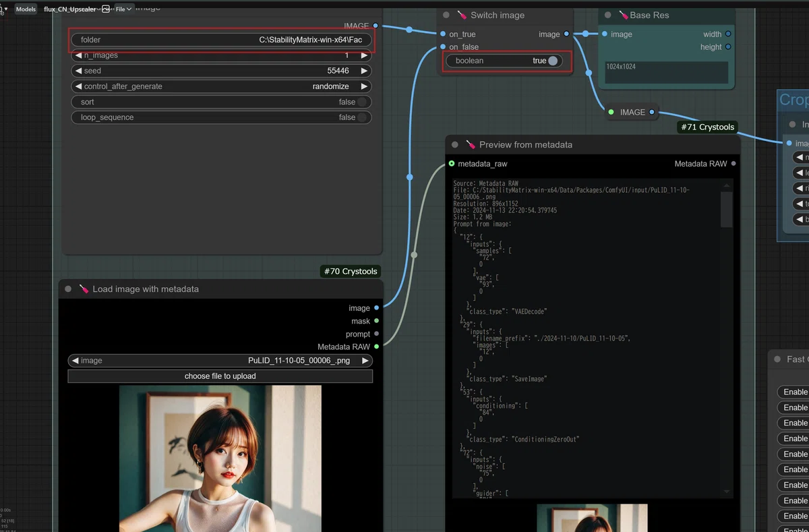The image size is (809, 532).
Task: Click the Crop group title
Action: [793, 100]
